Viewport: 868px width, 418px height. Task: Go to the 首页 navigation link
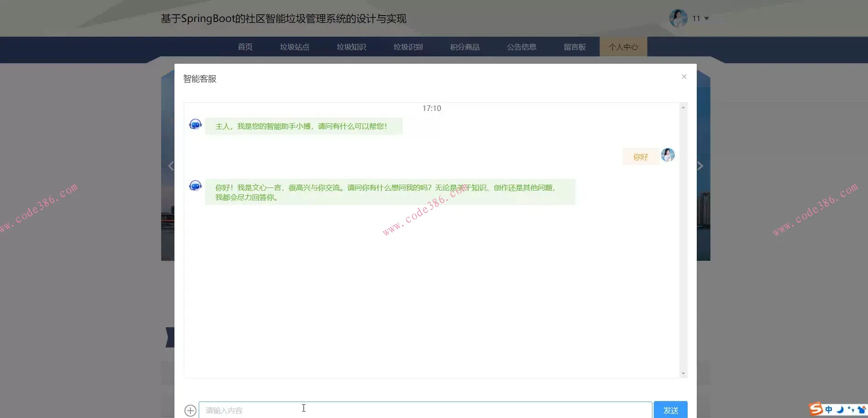244,46
